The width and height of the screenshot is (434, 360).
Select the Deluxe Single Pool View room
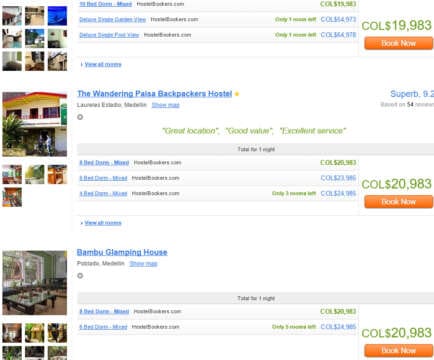pyautogui.click(x=109, y=35)
